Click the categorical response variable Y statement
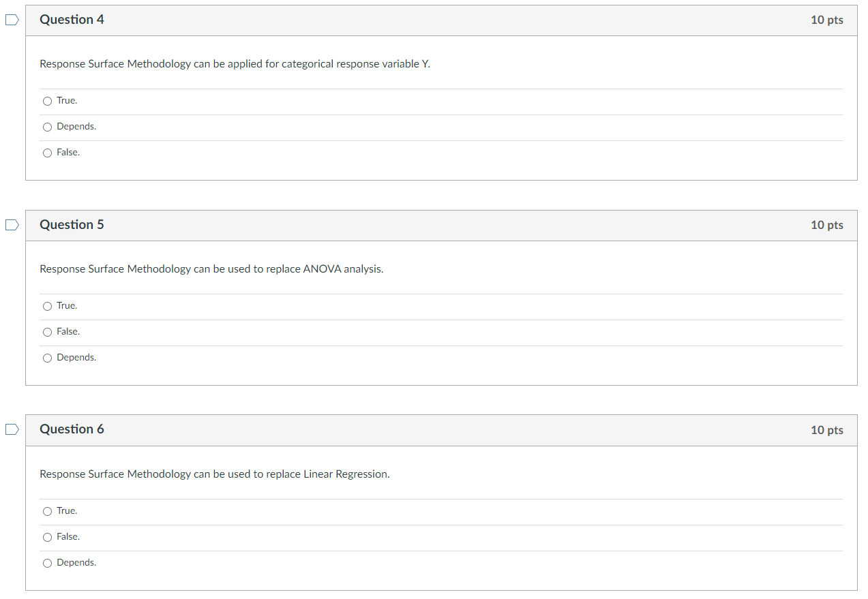 tap(235, 64)
